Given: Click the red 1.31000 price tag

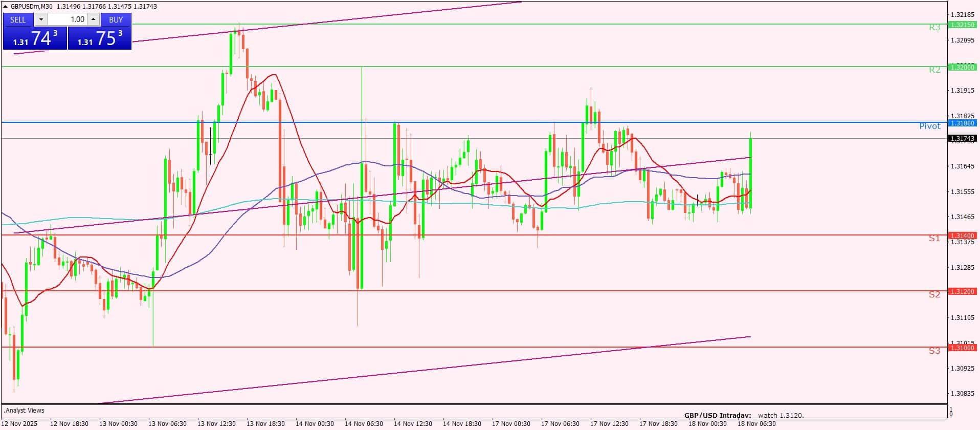Looking at the screenshot, I should click(962, 348).
